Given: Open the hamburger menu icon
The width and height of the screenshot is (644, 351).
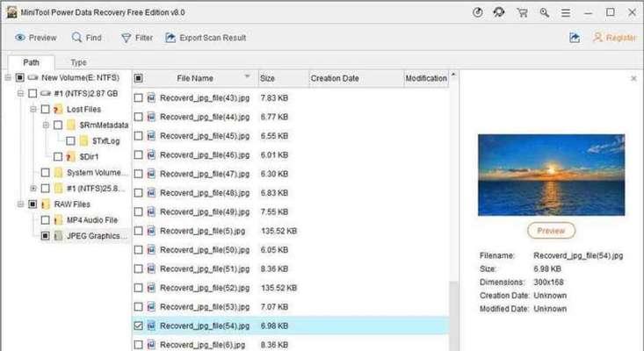Looking at the screenshot, I should (x=566, y=13).
